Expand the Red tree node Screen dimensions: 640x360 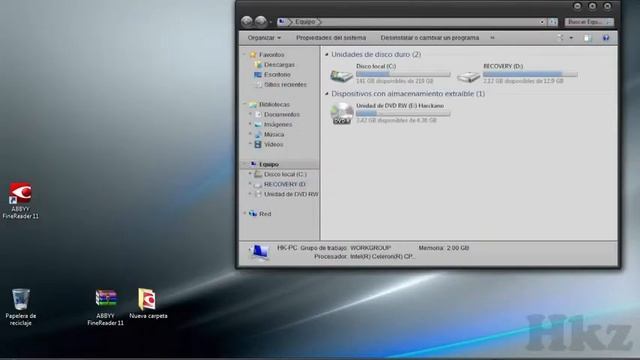tap(245, 213)
